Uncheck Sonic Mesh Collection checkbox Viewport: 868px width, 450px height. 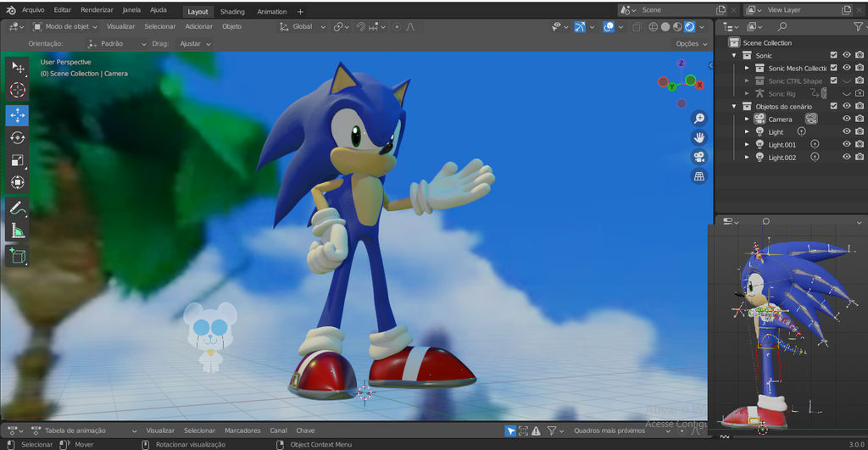[x=834, y=68]
